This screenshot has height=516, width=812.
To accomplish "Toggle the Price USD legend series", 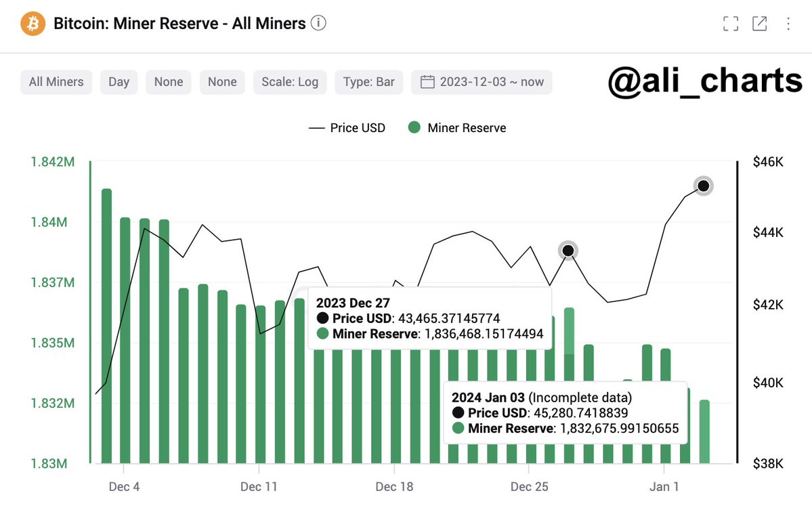I will [347, 128].
